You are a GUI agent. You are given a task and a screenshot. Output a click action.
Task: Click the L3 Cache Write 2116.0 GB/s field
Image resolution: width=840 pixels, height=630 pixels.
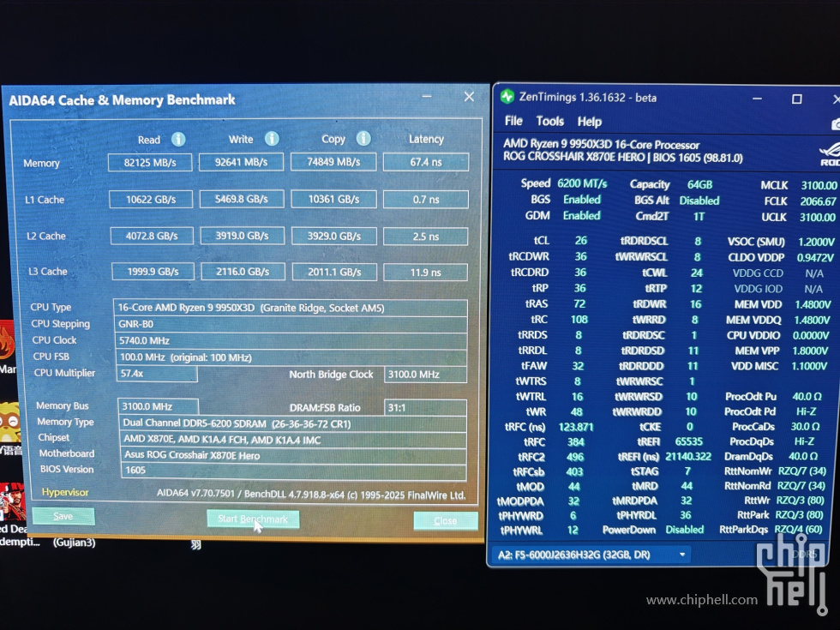pos(243,272)
